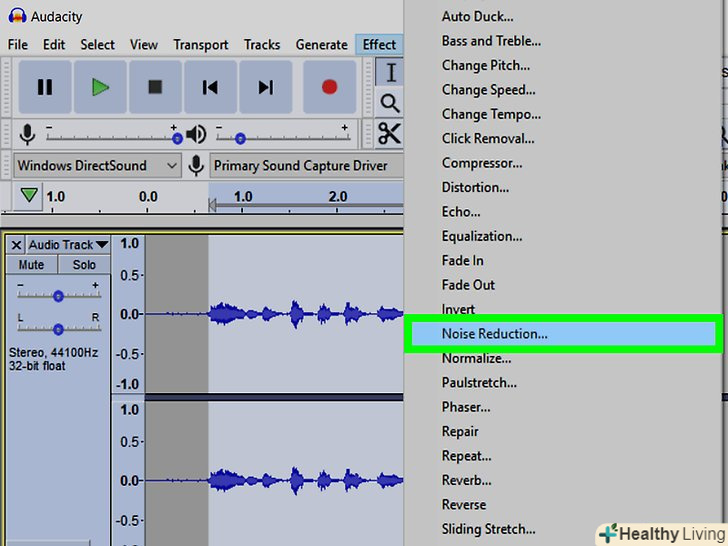Choose Compressor effect

482,163
